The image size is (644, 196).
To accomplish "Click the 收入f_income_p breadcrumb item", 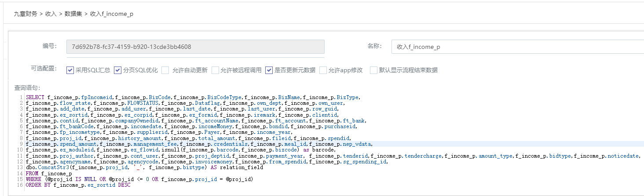I will (111, 14).
